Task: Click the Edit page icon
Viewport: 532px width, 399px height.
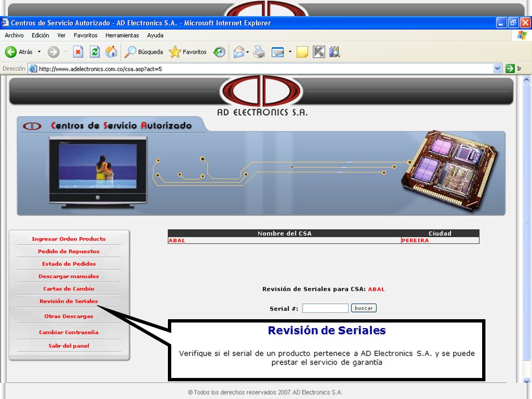Action: pos(278,52)
